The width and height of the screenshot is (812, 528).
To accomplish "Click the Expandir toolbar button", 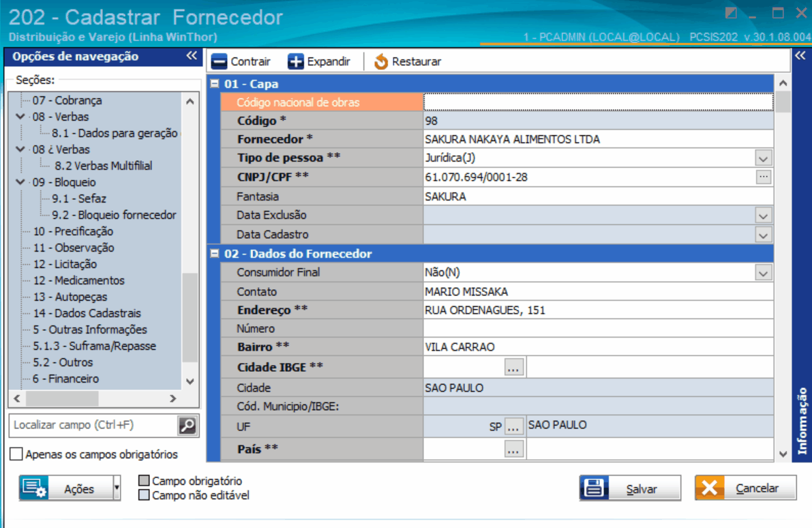I will [x=319, y=61].
